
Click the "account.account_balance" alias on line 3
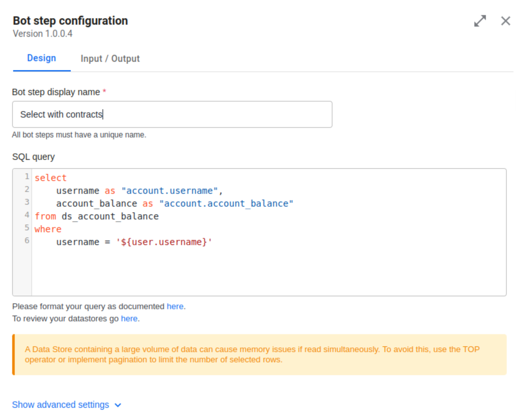coord(226,204)
